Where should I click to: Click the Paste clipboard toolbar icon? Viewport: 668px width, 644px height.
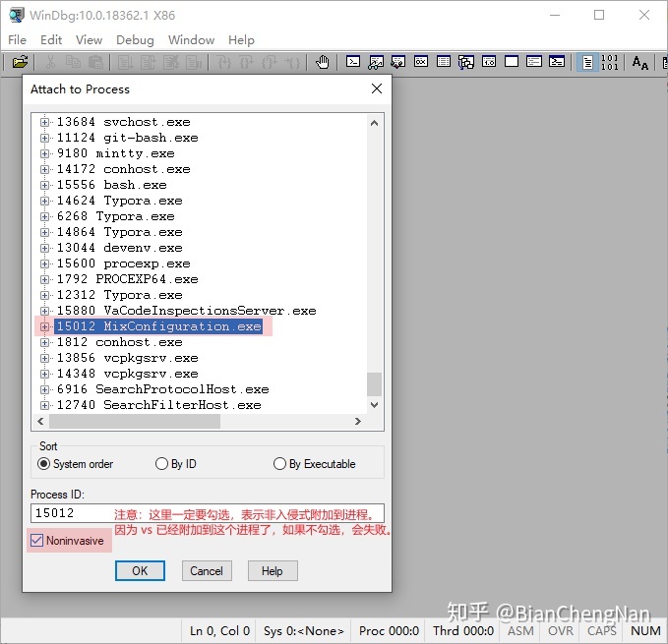point(95,62)
